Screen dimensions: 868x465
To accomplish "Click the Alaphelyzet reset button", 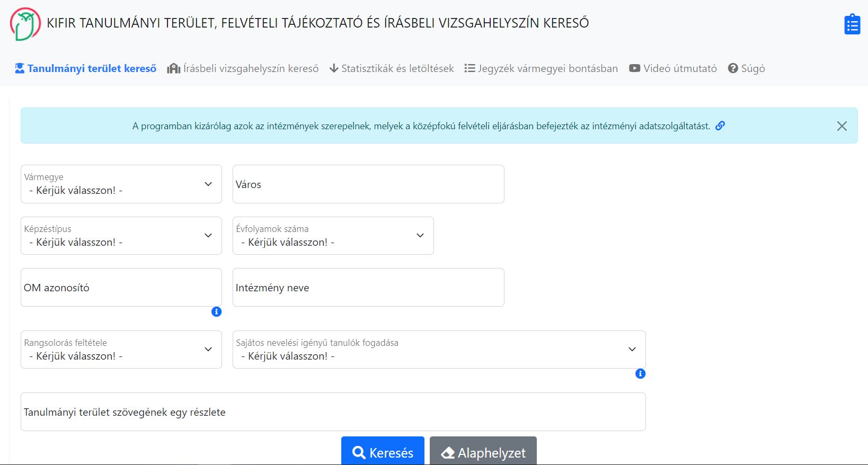I will (483, 453).
